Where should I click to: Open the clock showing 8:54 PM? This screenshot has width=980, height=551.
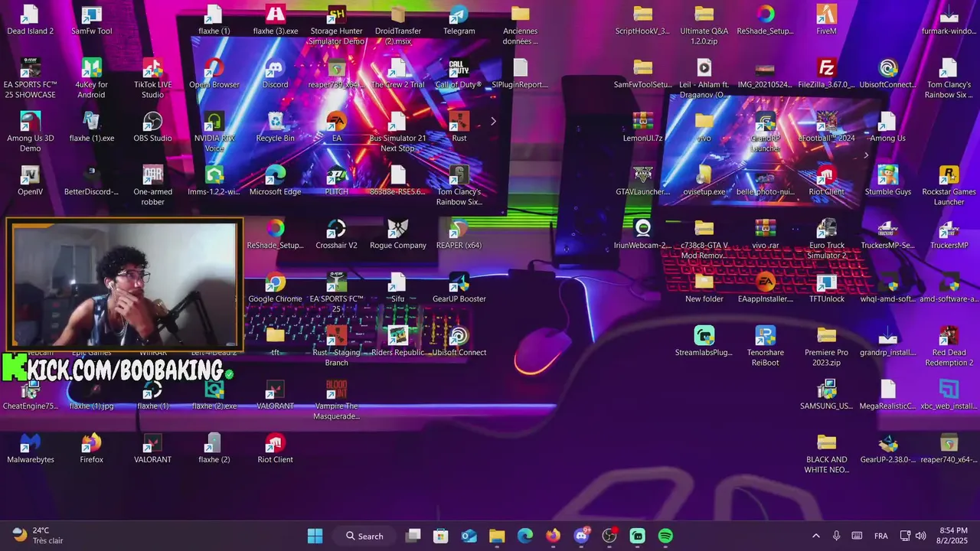pyautogui.click(x=953, y=536)
